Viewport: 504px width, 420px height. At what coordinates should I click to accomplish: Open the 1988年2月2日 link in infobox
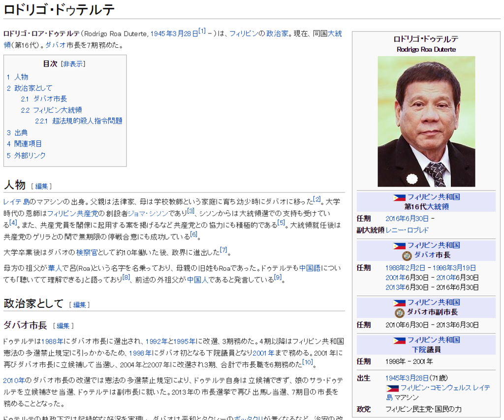(405, 268)
